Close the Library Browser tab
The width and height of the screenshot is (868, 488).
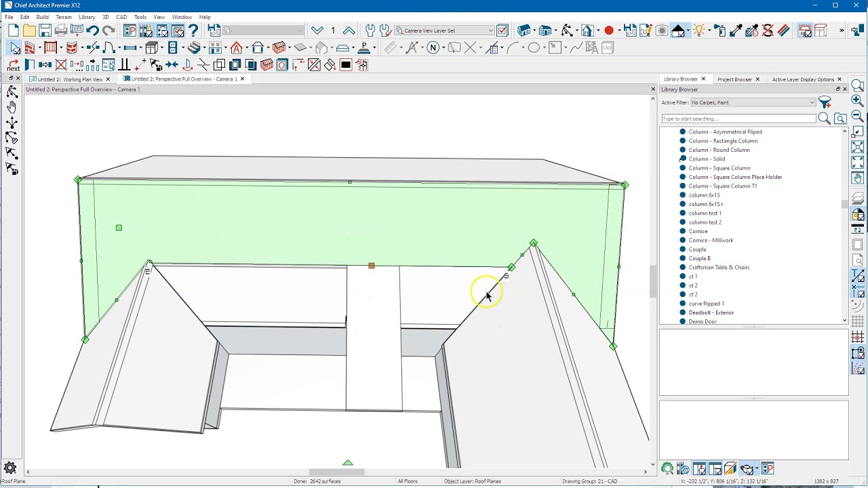[x=703, y=79]
